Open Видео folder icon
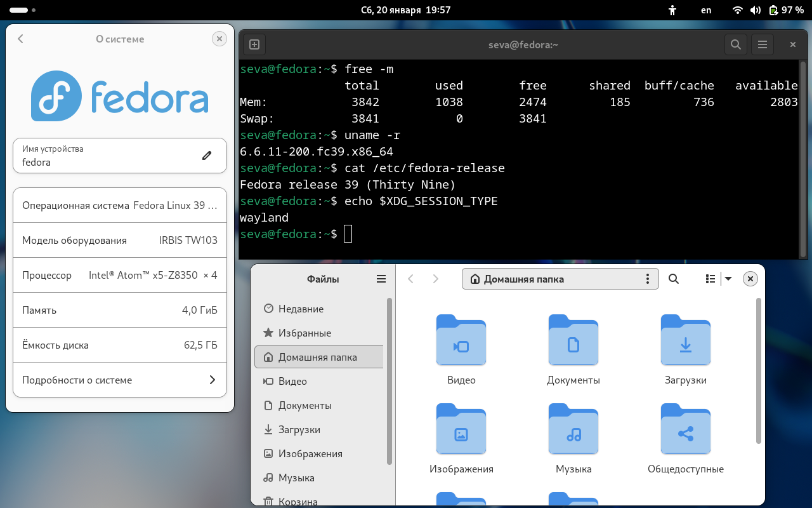The image size is (812, 508). click(x=461, y=340)
